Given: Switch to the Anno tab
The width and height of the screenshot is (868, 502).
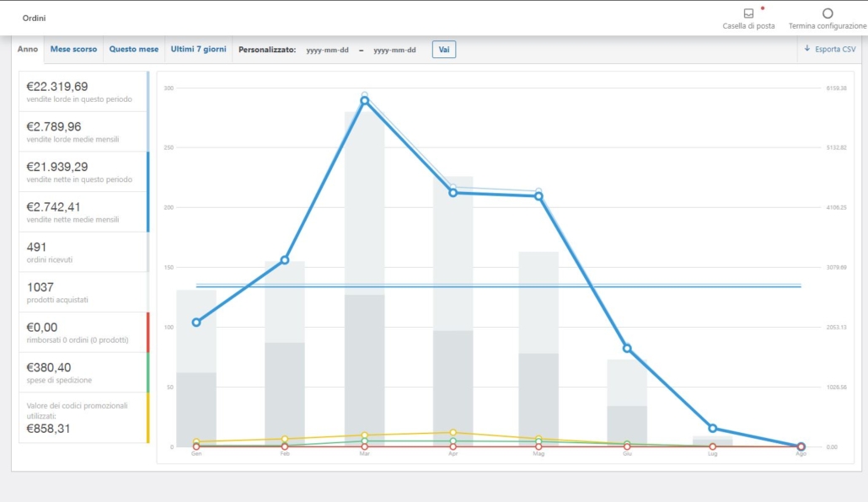Looking at the screenshot, I should click(28, 50).
